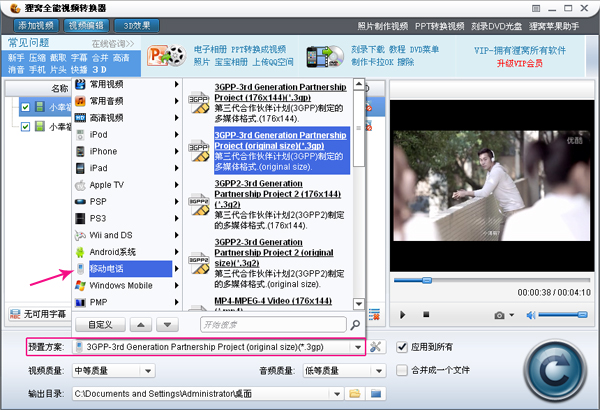Click the 3GPP2 176x144 format icon

(199, 204)
